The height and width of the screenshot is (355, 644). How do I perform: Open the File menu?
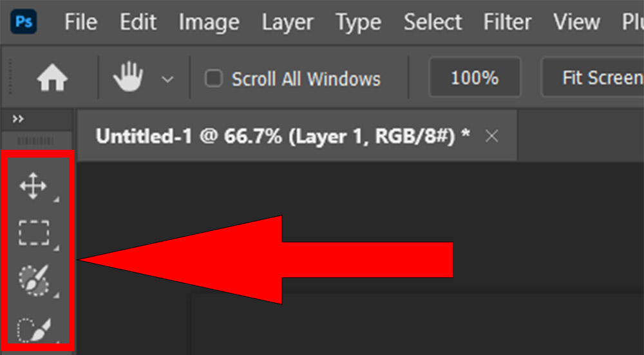point(81,22)
